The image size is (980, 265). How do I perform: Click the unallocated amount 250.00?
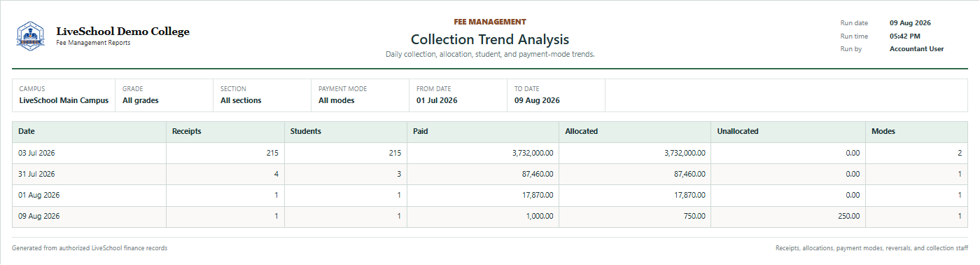(x=848, y=216)
